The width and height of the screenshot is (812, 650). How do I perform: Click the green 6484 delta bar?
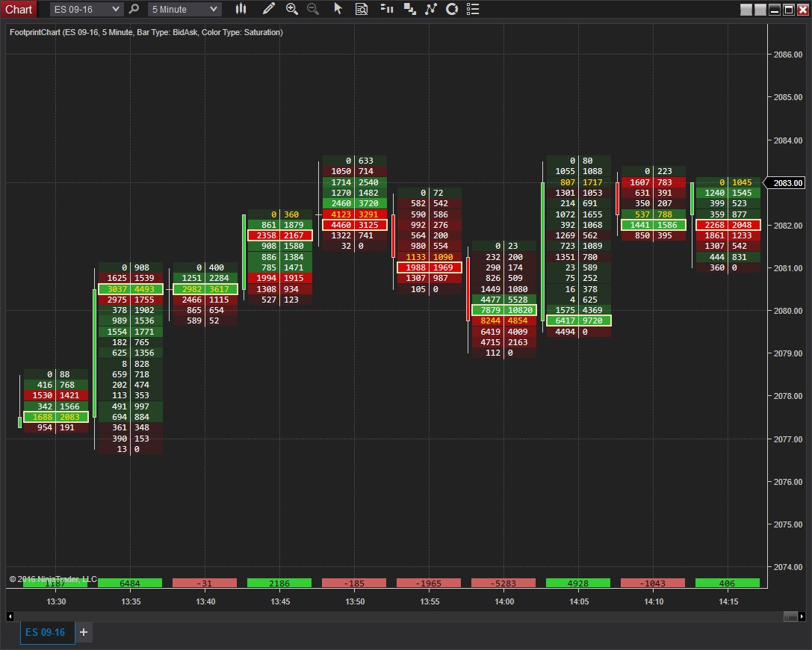130,584
